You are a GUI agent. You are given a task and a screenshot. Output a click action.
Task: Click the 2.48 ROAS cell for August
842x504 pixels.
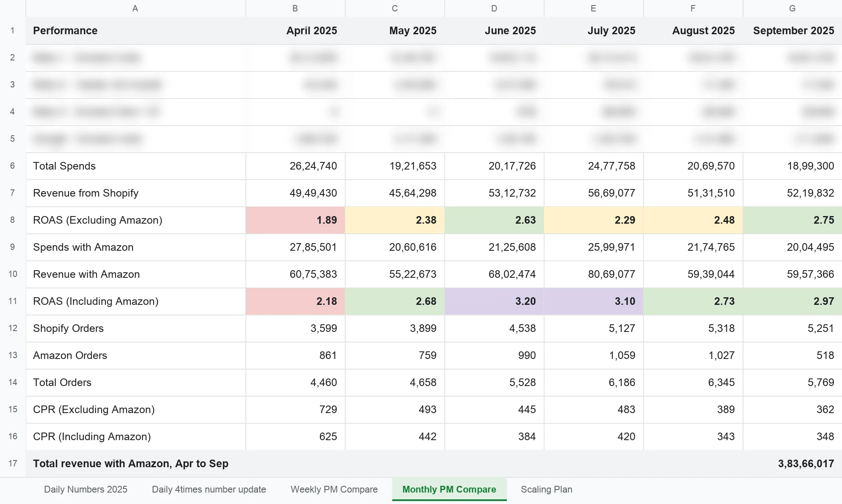[693, 220]
